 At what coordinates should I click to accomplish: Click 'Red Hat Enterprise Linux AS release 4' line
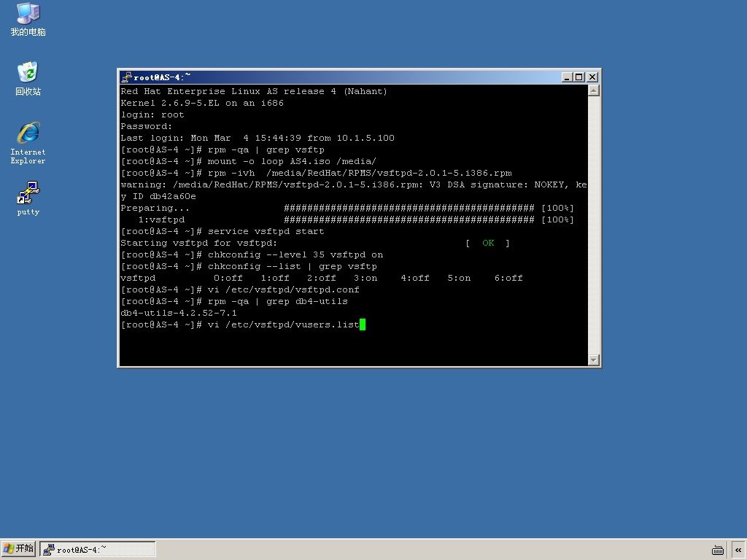click(x=254, y=91)
